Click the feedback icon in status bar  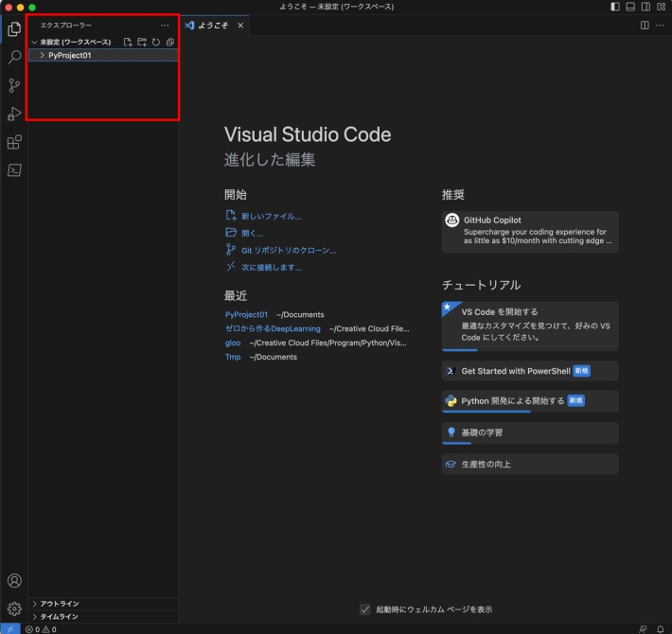click(643, 629)
